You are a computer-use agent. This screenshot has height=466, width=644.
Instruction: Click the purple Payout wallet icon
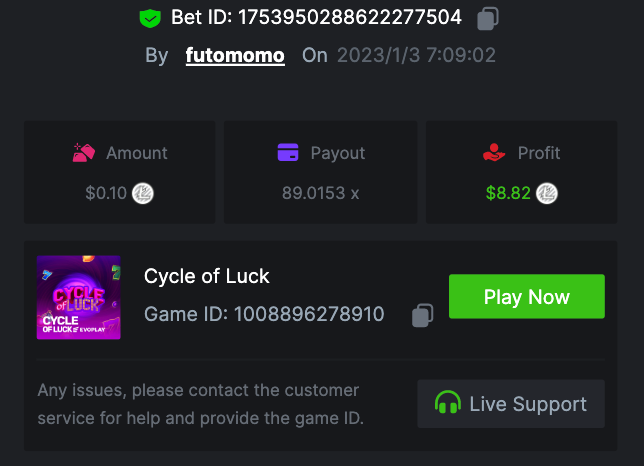pos(289,153)
